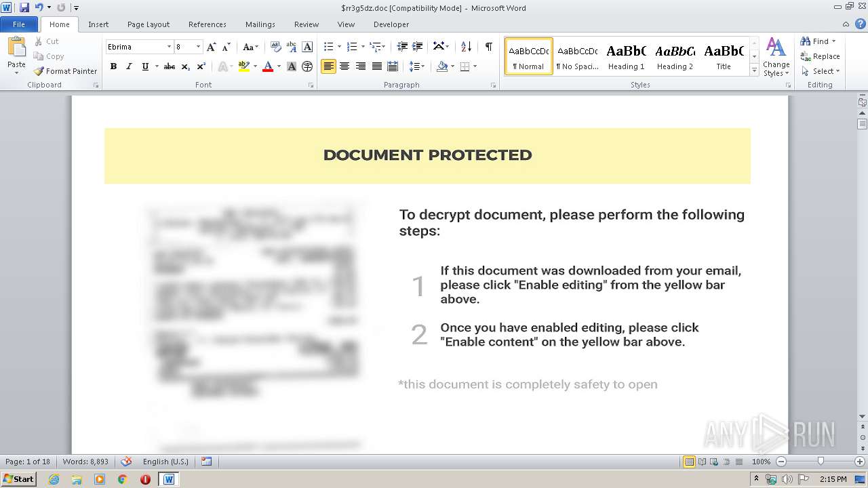Click the Paste icon in Clipboard group
This screenshot has width=868, height=488.
tap(16, 47)
